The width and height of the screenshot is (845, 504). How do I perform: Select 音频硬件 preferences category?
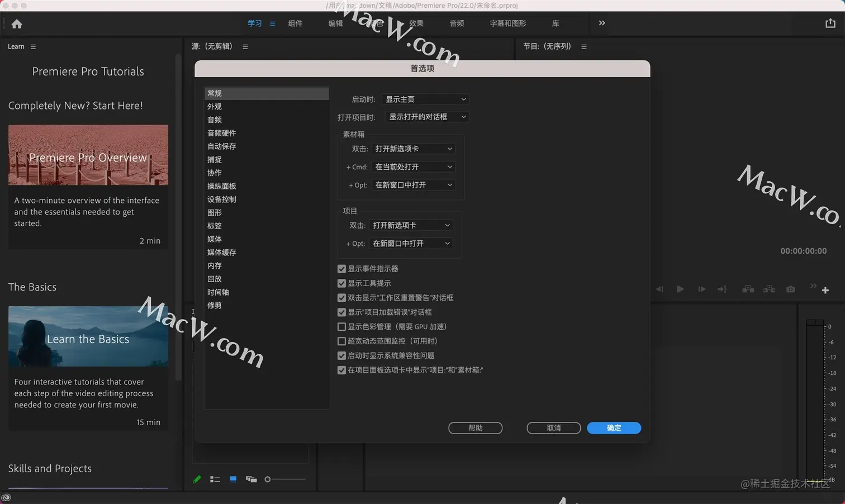coord(267,133)
